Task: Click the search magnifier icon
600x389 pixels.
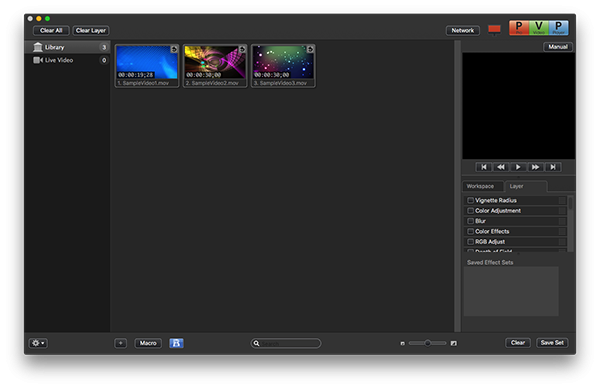Action: click(x=256, y=343)
